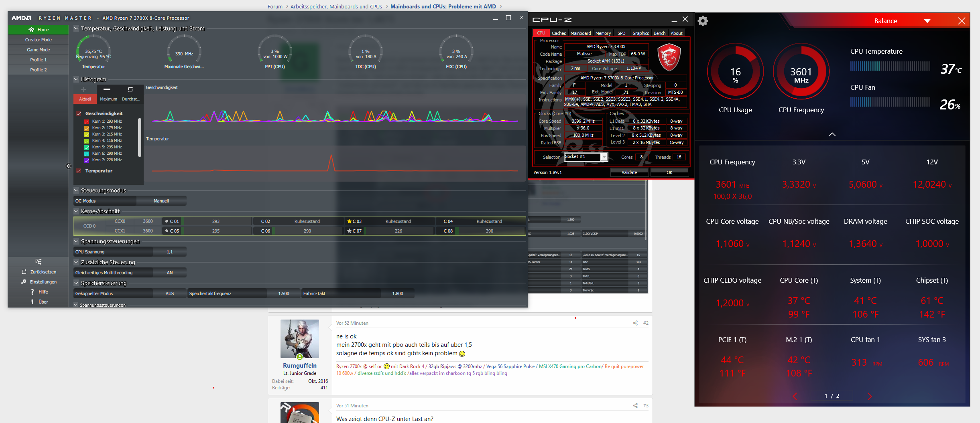
Task: Collapse the Steuerungsmodus section
Action: [76, 190]
